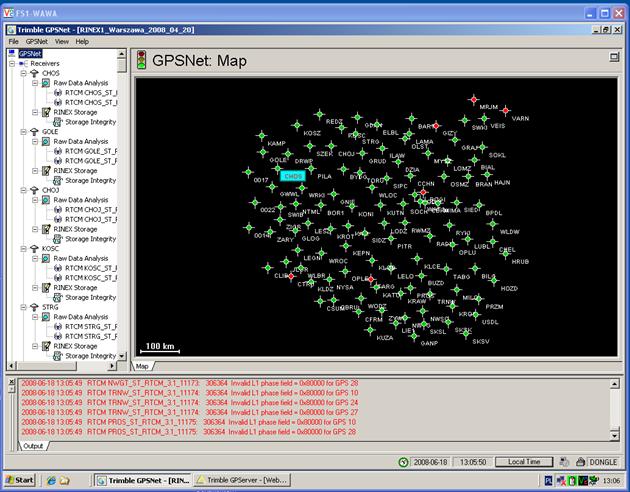Click the RTCM GOLE_ST first stream icon
This screenshot has width=630, height=492.
pyautogui.click(x=58, y=151)
